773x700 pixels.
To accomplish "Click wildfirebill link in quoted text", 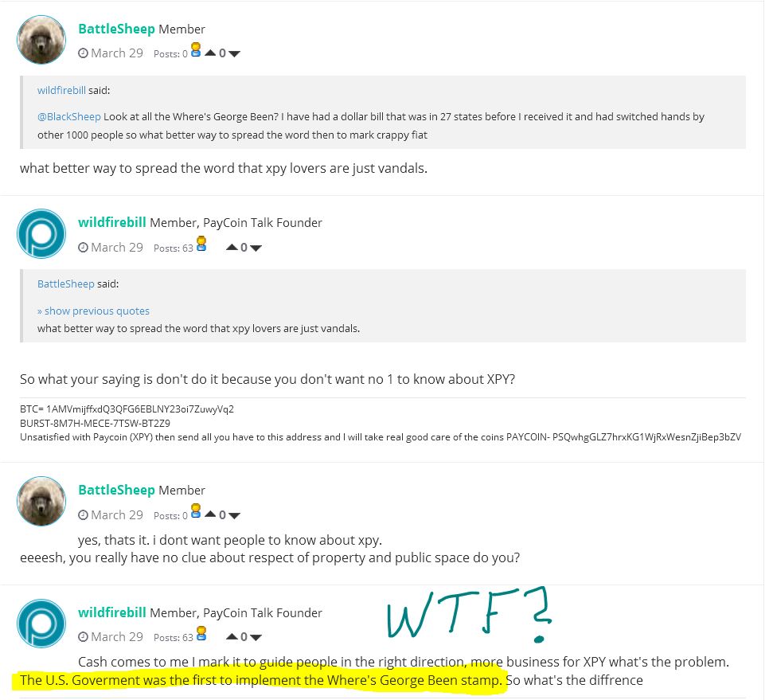I will click(61, 90).
